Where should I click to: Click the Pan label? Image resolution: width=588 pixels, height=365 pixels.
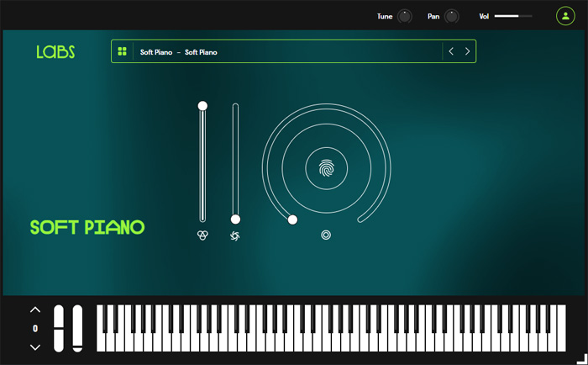433,16
